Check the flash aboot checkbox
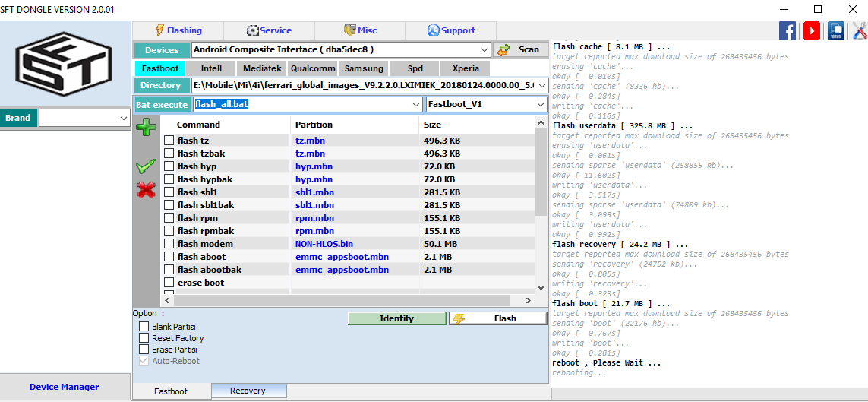This screenshot has width=868, height=402. pos(169,257)
